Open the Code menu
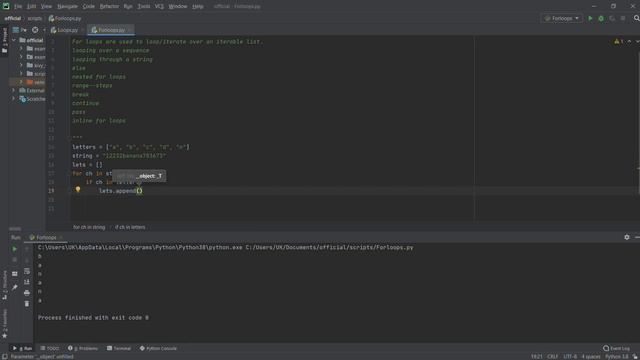 89,7
